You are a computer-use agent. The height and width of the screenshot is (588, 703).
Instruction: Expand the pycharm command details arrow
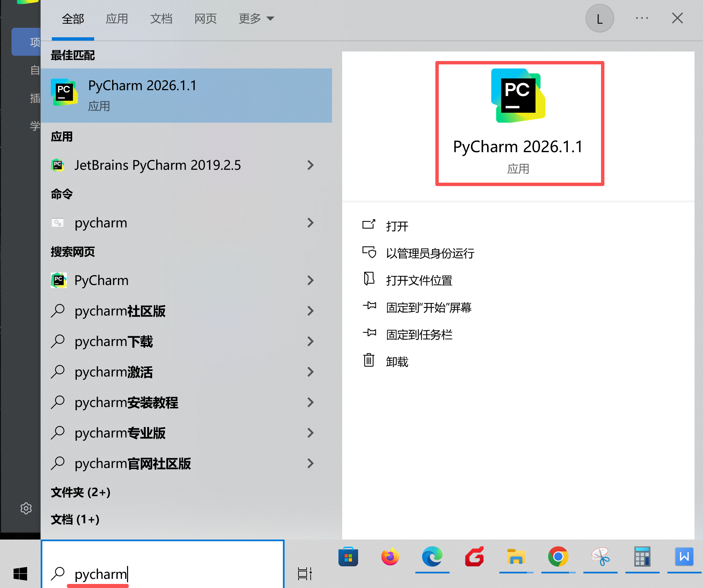pos(310,223)
